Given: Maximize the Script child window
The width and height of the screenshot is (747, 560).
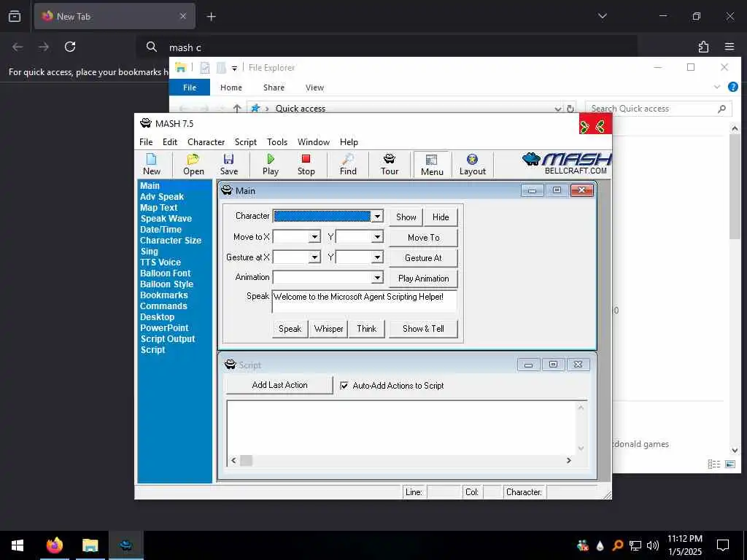Looking at the screenshot, I should 553,365.
